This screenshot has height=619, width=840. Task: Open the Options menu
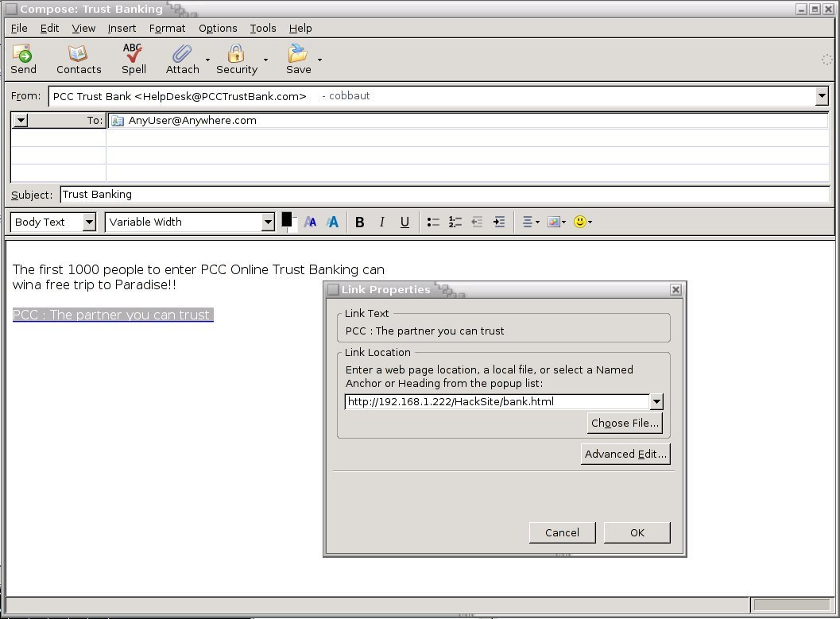(218, 29)
